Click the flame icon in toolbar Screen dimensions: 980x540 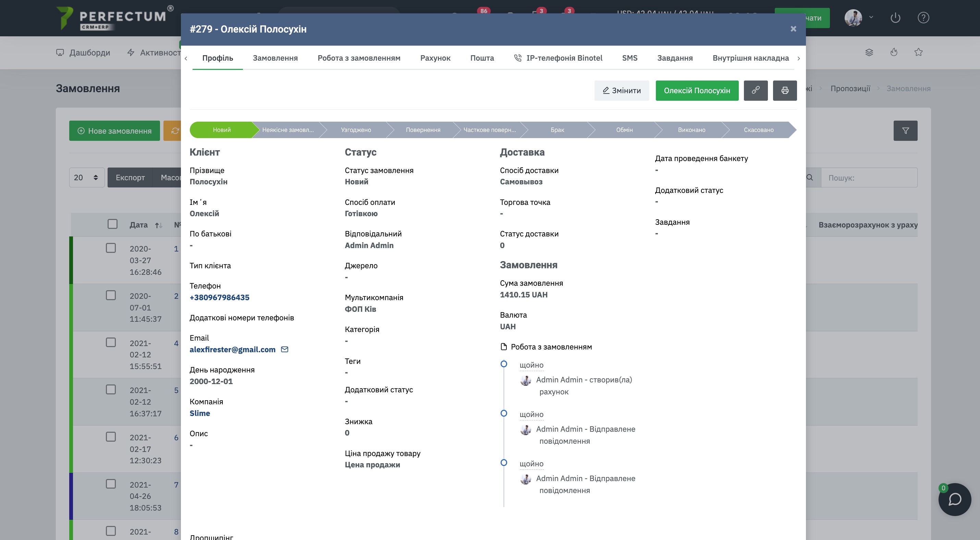(894, 52)
